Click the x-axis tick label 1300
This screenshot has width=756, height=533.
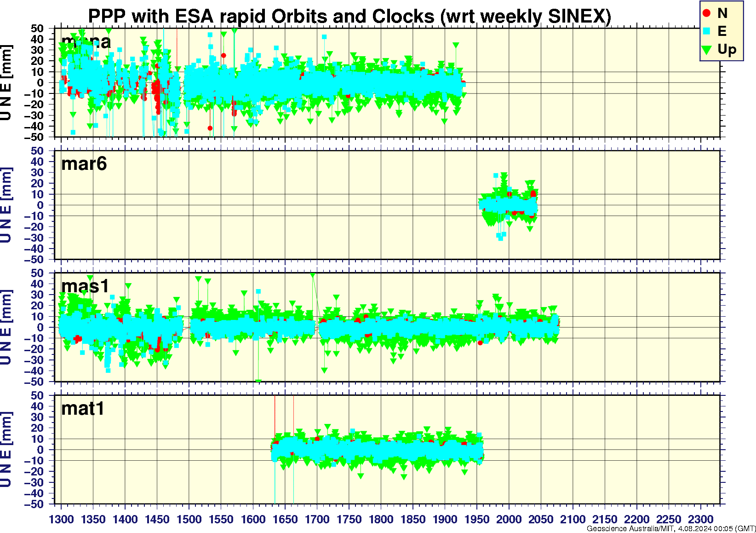click(61, 519)
